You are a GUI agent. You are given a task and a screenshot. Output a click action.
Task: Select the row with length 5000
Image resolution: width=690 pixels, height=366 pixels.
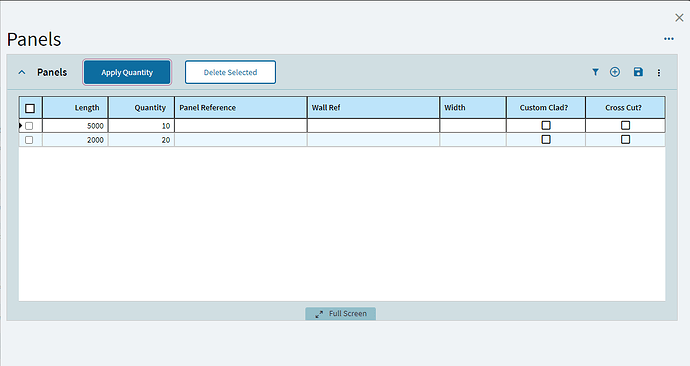click(x=29, y=126)
